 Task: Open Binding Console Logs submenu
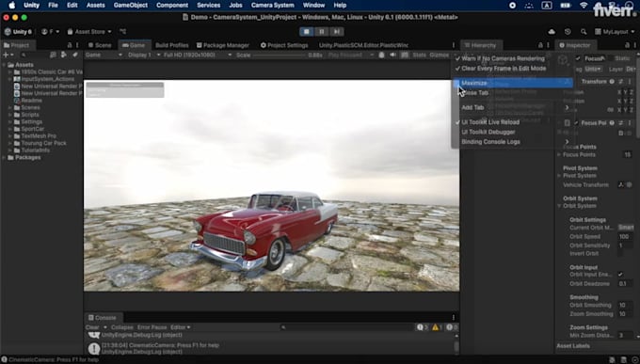(x=513, y=142)
